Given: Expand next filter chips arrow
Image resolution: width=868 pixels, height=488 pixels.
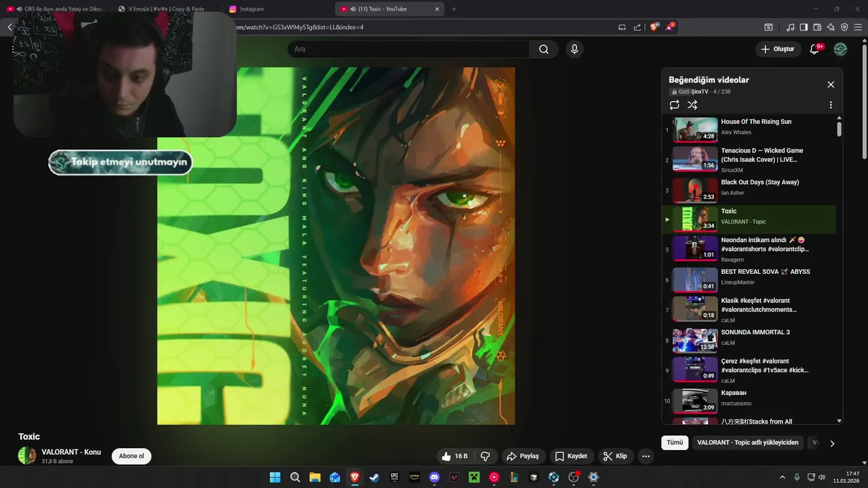Looking at the screenshot, I should tap(832, 443).
